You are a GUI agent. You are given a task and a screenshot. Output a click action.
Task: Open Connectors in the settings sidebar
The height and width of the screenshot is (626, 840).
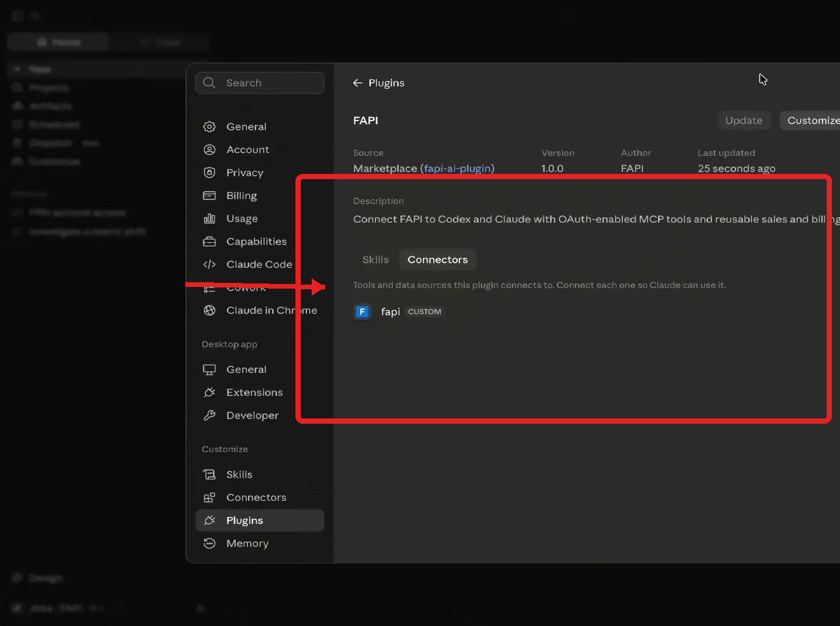260,497
